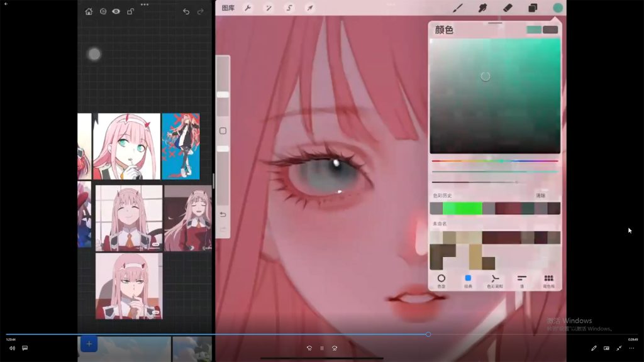The image size is (644, 362).
Task: Select the Eraser tool
Action: pos(508,8)
